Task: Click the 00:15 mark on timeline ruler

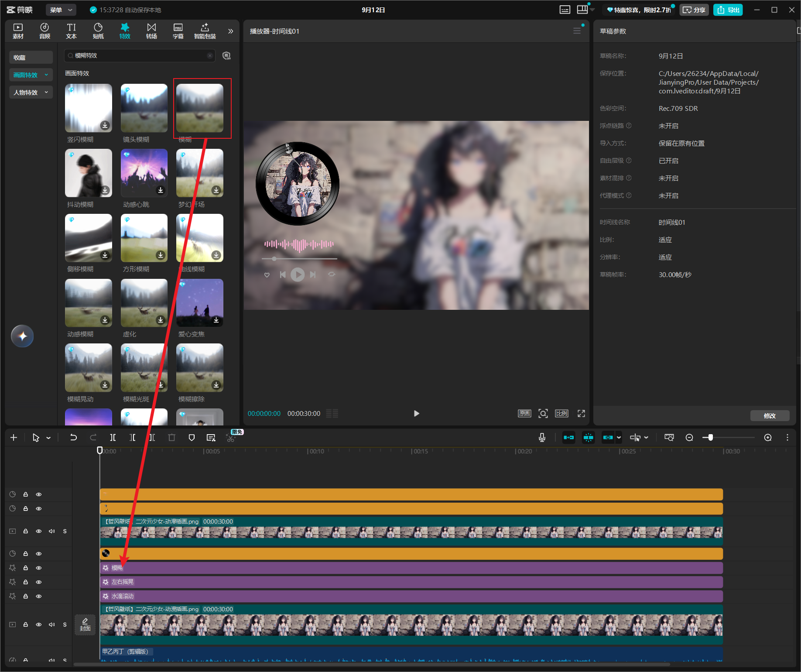Action: [420, 451]
